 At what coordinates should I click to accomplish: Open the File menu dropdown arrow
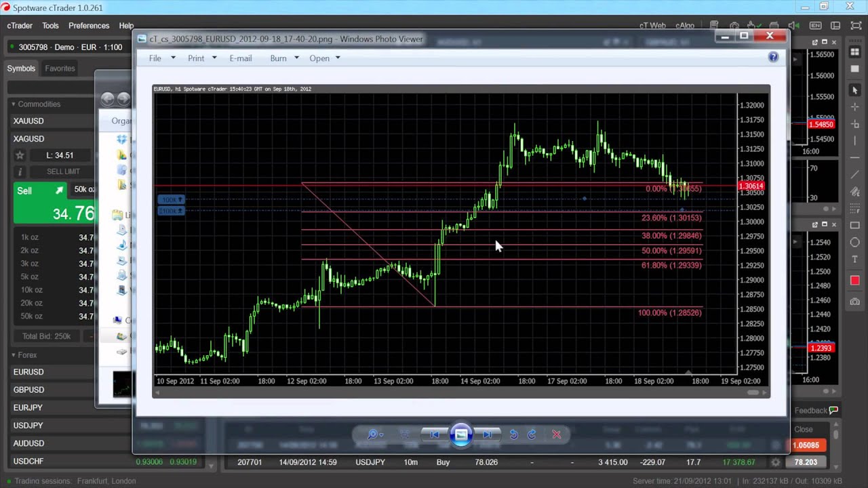(x=173, y=58)
